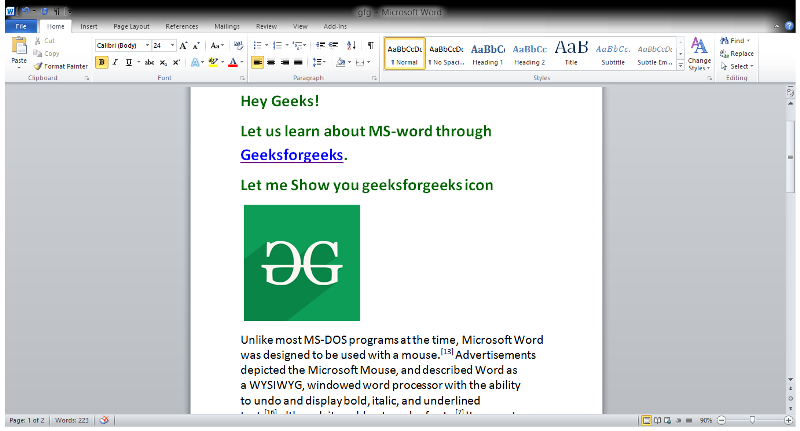
Task: Open the Font dialog launcher
Action: [242, 78]
